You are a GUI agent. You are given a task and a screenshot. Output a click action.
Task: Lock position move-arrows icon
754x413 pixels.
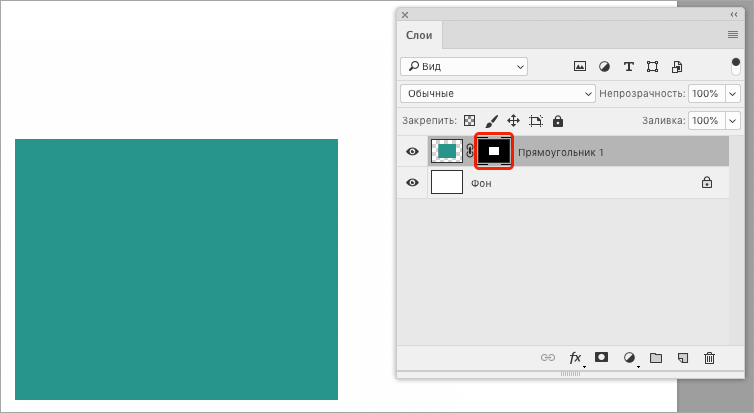point(514,121)
